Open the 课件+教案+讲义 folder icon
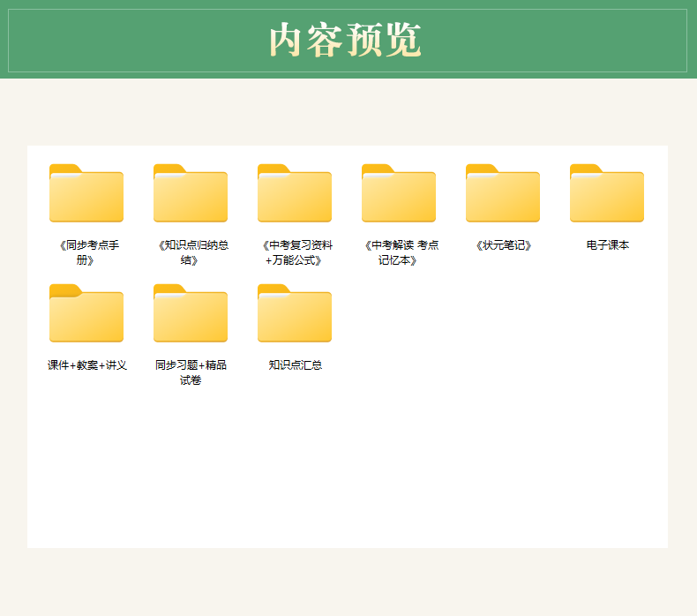Image resolution: width=697 pixels, height=616 pixels. (x=86, y=313)
